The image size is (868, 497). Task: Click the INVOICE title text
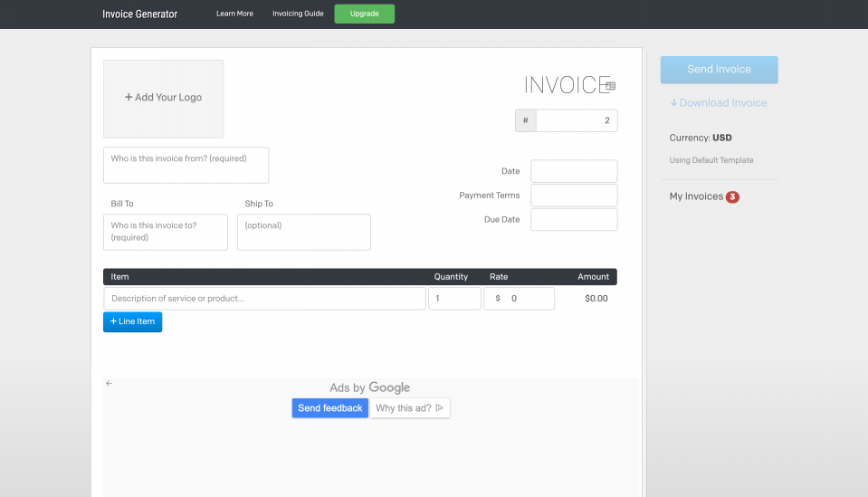568,85
